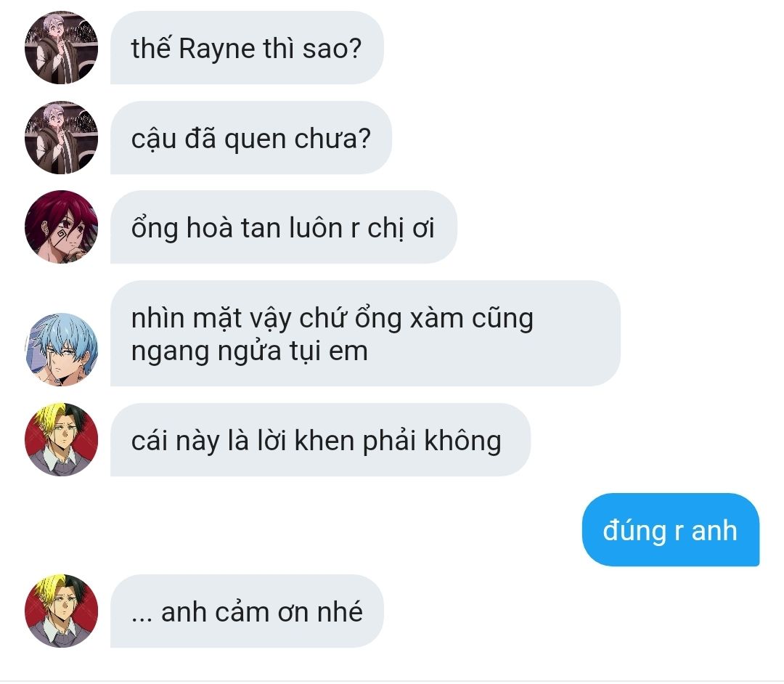Tap avatar next to 'cậu đã quen chưa?'

point(61,137)
